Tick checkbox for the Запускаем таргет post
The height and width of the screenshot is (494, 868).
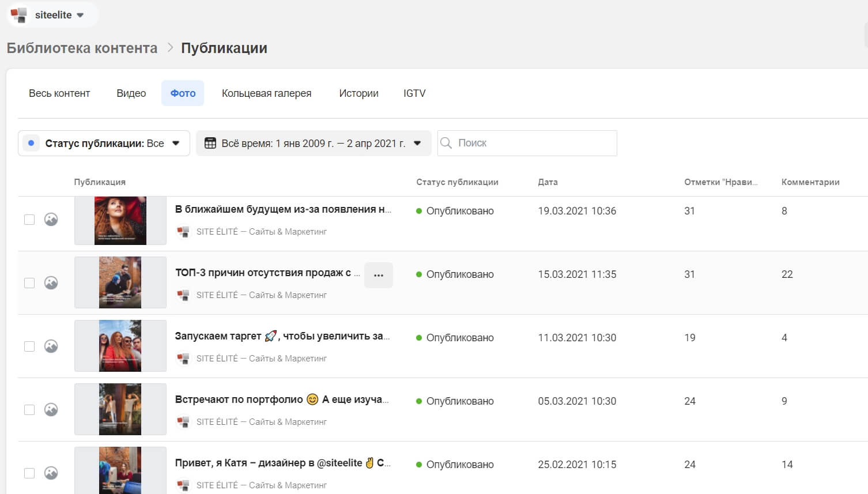tap(29, 346)
